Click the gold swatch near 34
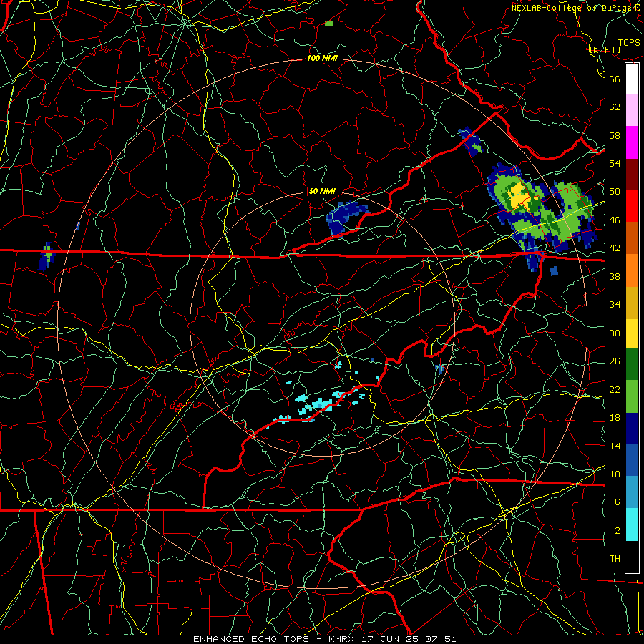The height and width of the screenshot is (644, 644). tap(632, 303)
